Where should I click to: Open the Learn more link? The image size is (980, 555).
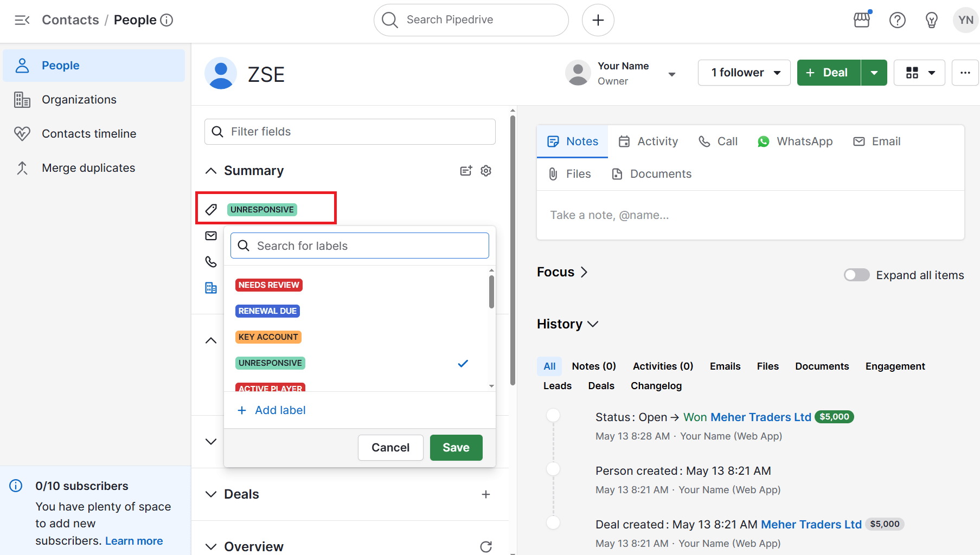point(134,541)
